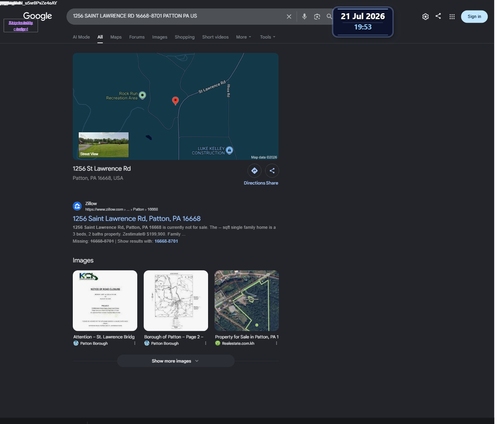This screenshot has width=500, height=424.
Task: Click the Patton Borough source under Bridge image
Action: coord(94,343)
